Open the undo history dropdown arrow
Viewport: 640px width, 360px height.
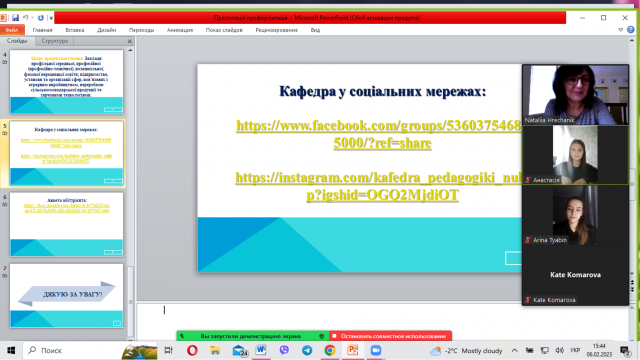click(32, 18)
